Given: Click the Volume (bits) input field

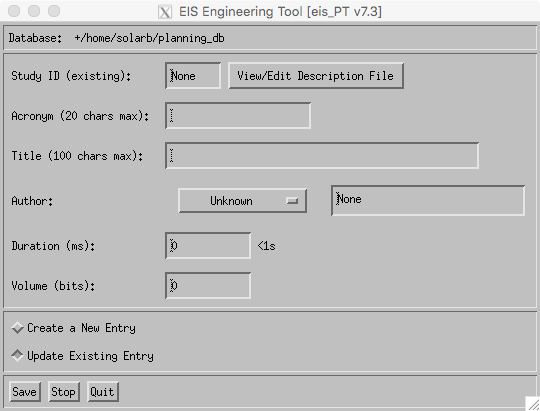Looking at the screenshot, I should click(208, 286).
